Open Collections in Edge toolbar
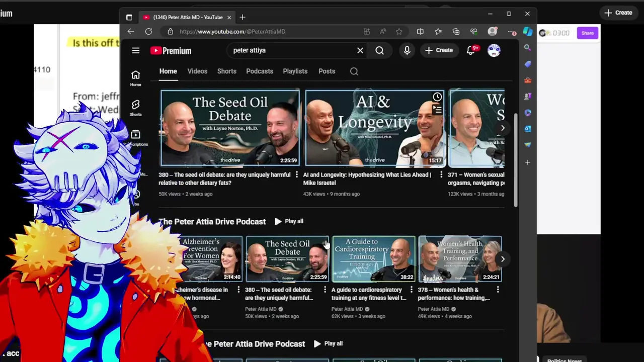Viewport: 644px width, 362px height. click(456, 32)
